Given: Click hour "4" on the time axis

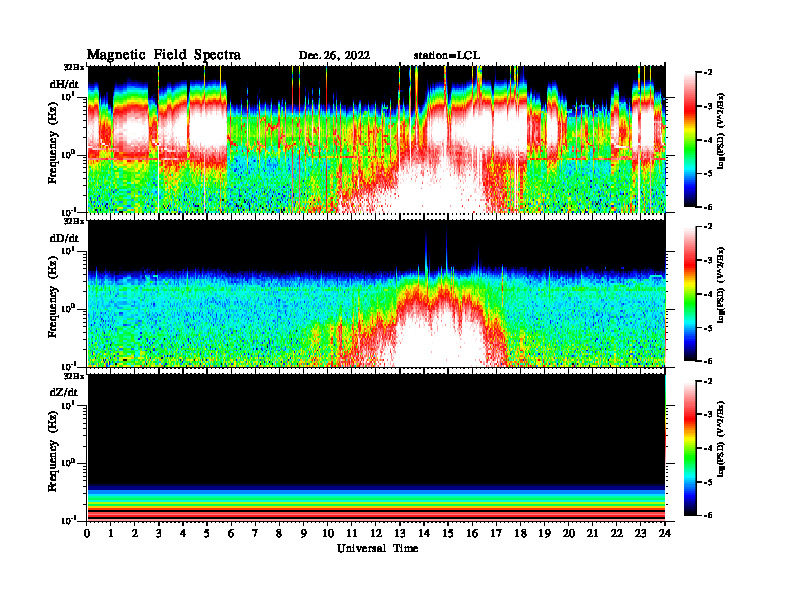Looking at the screenshot, I should (183, 533).
